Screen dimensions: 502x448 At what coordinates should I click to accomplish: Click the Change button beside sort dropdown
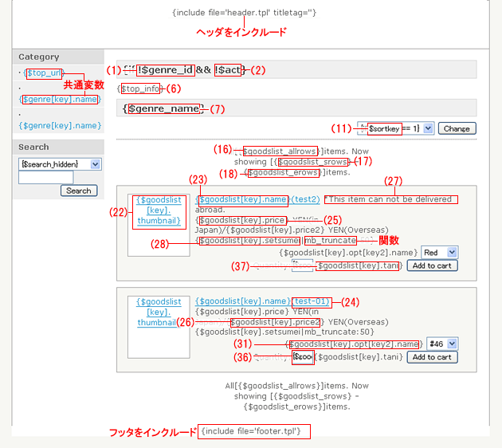[457, 128]
